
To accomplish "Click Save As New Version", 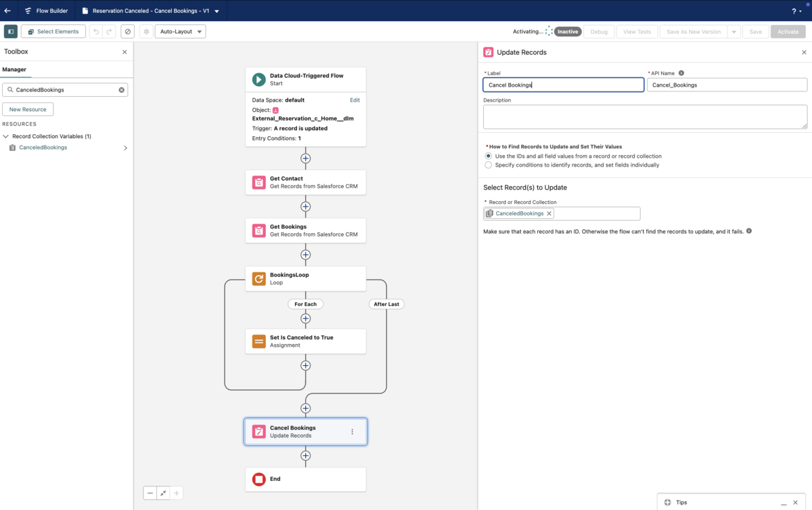I will (694, 32).
